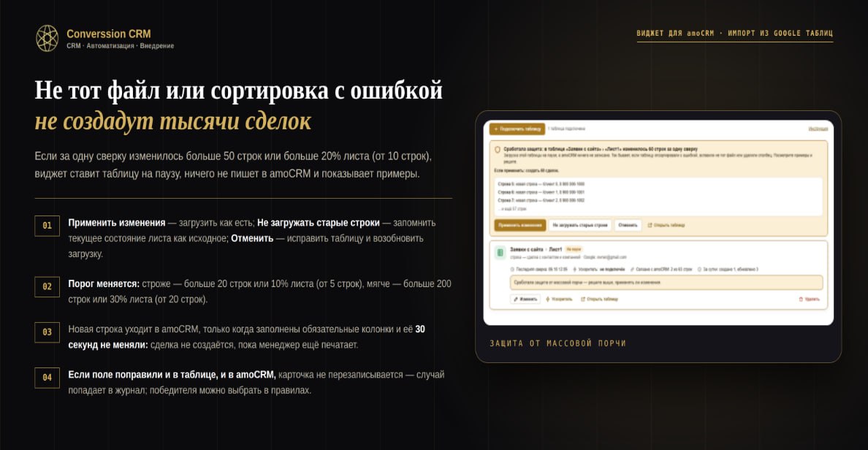The width and height of the screenshot is (868, 450).
Task: Click the Изменить button on the table card
Action: click(525, 299)
